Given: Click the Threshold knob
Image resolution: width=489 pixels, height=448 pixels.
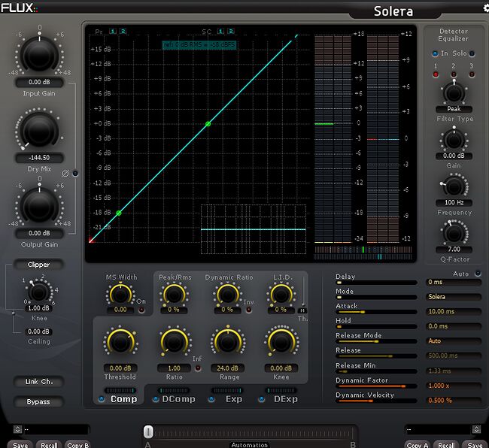Looking at the screenshot, I should coord(120,342).
